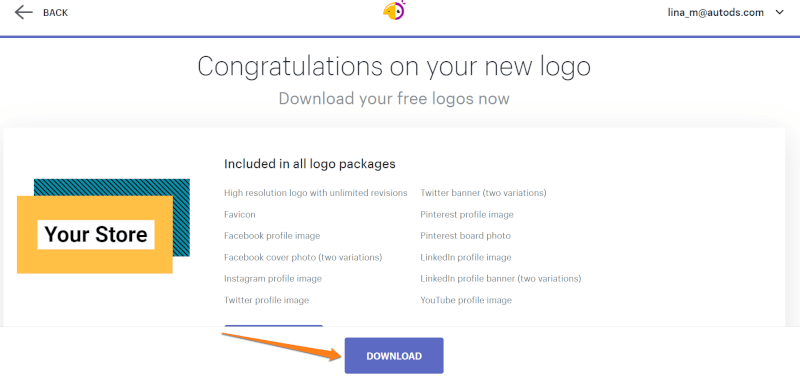Expand the account dropdown chevron

779,12
